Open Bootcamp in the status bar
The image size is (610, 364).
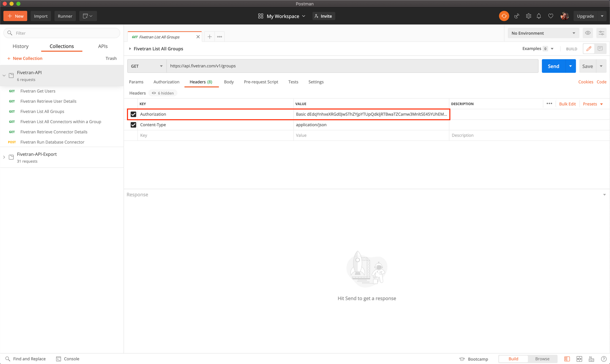pyautogui.click(x=474, y=359)
